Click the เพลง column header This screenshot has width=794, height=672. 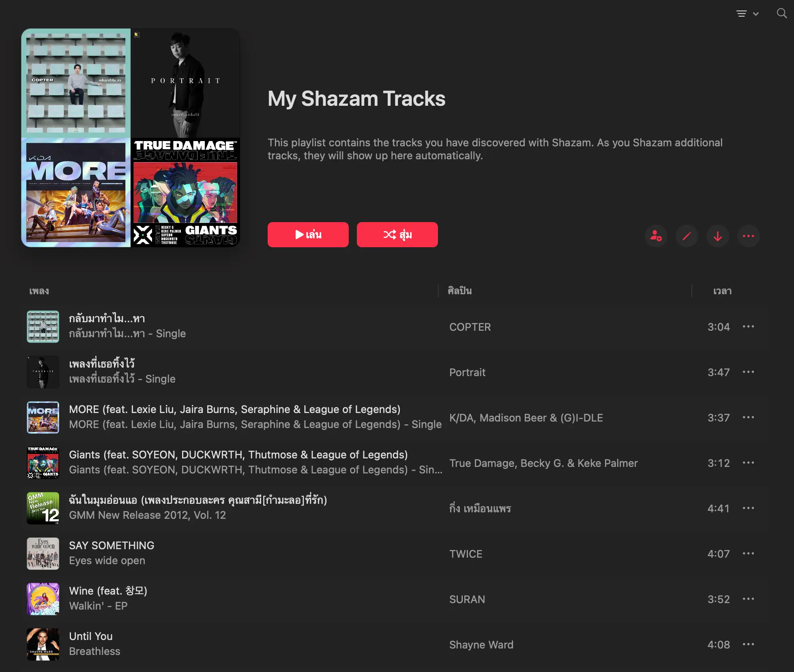pyautogui.click(x=39, y=291)
